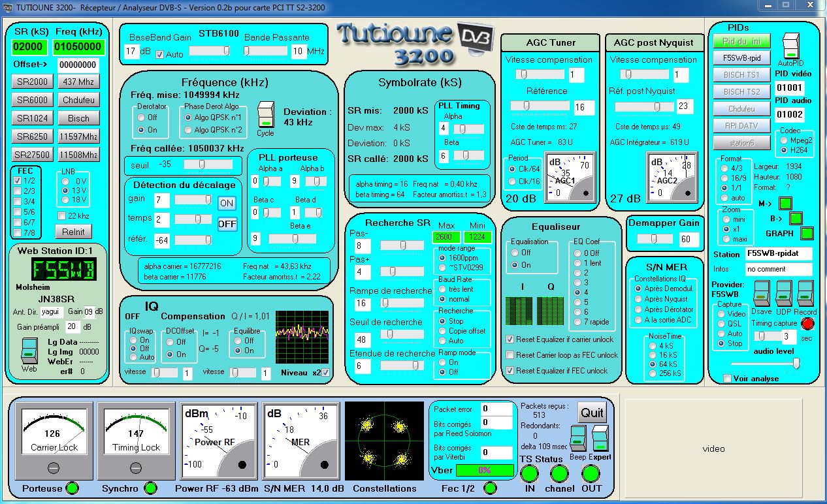
Task: Click the Ant. Dir. yagui field
Action: tap(53, 312)
